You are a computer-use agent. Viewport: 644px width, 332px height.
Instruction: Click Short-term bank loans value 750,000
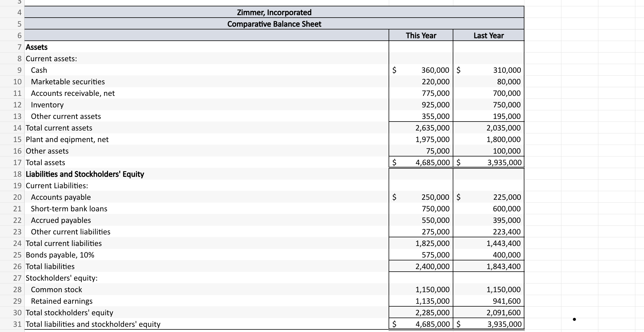click(435, 209)
